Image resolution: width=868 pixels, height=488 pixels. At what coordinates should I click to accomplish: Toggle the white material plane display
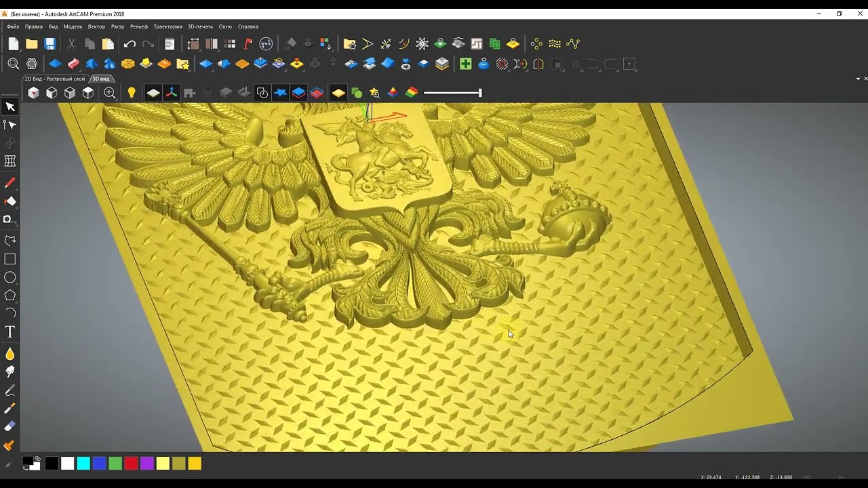point(153,93)
